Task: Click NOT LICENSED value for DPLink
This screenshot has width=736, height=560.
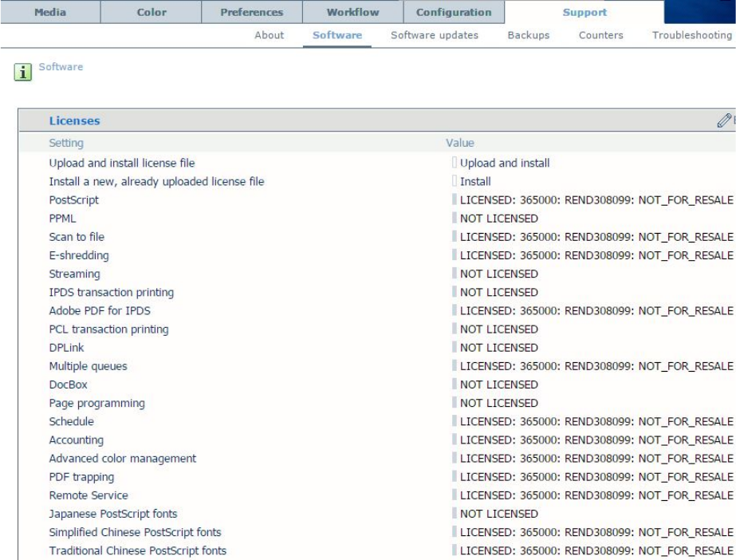Action: [x=498, y=347]
